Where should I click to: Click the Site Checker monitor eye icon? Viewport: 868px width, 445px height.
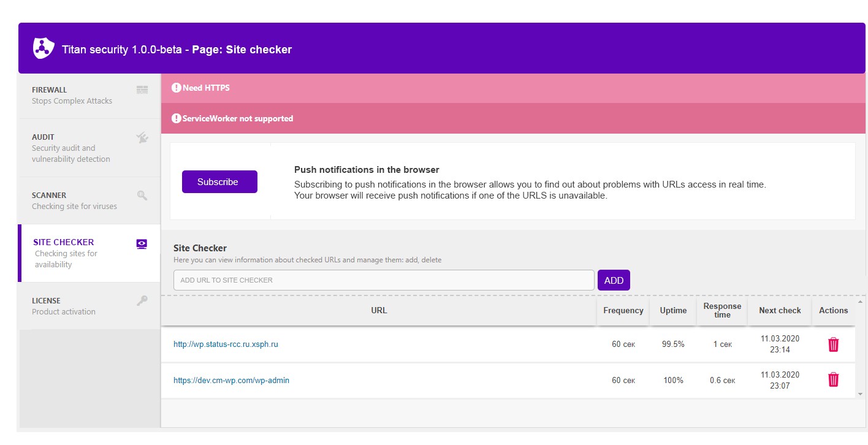pos(142,243)
